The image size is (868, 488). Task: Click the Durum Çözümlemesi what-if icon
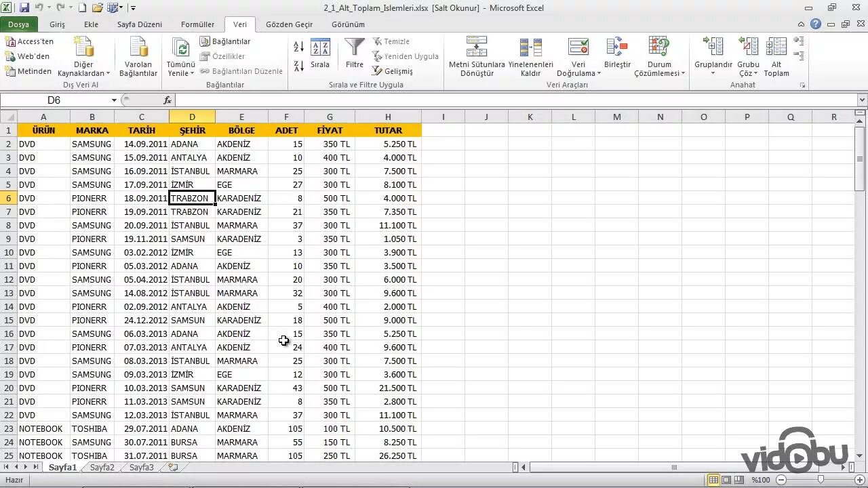pos(659,47)
